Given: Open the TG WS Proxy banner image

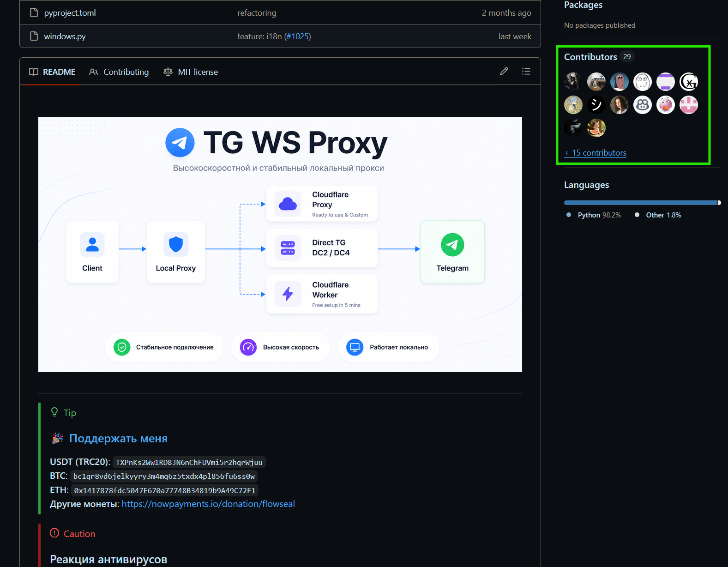Looking at the screenshot, I should [x=280, y=245].
